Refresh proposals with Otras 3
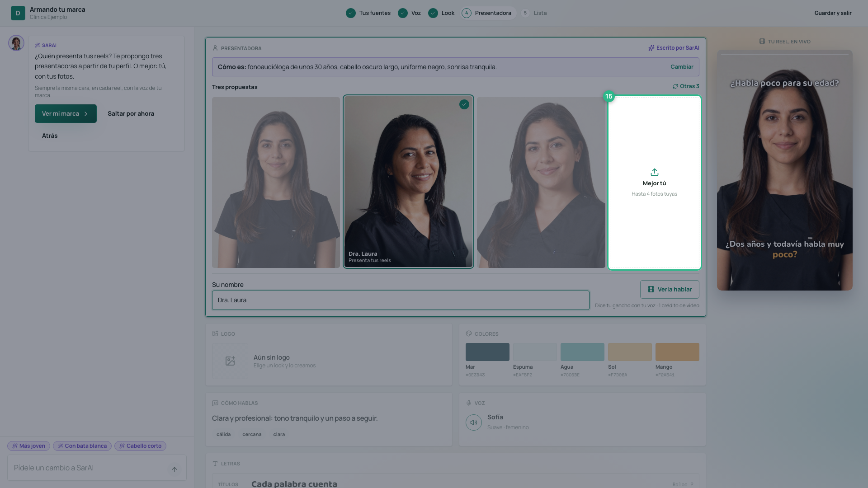The width and height of the screenshot is (868, 488). coord(686,86)
